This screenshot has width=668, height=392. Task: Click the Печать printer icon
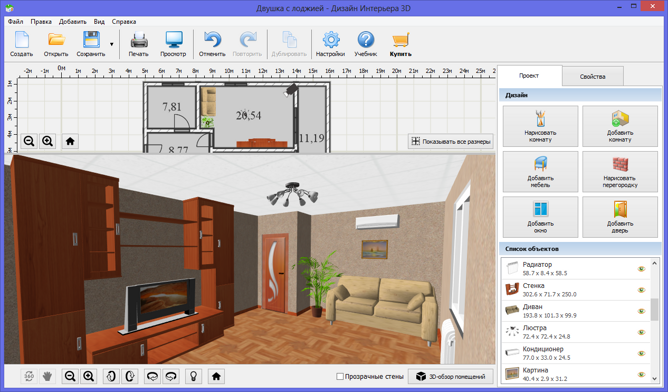tap(139, 40)
